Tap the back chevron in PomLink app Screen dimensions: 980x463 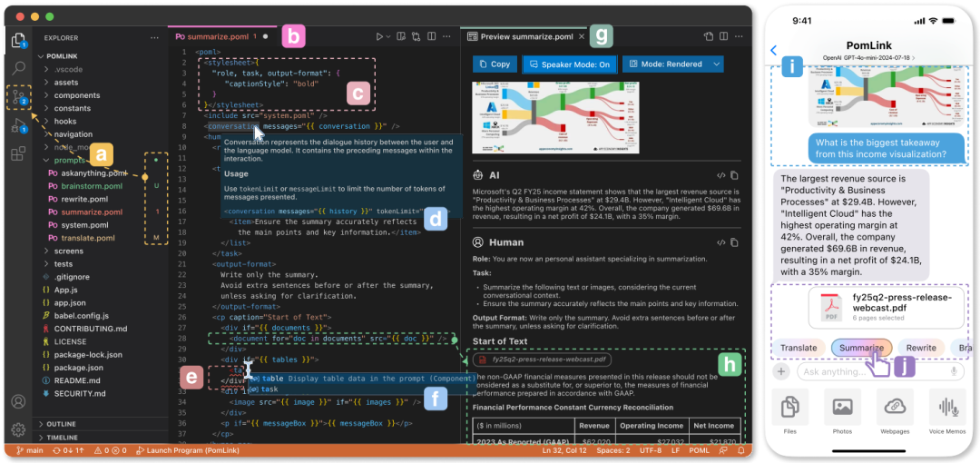[774, 50]
